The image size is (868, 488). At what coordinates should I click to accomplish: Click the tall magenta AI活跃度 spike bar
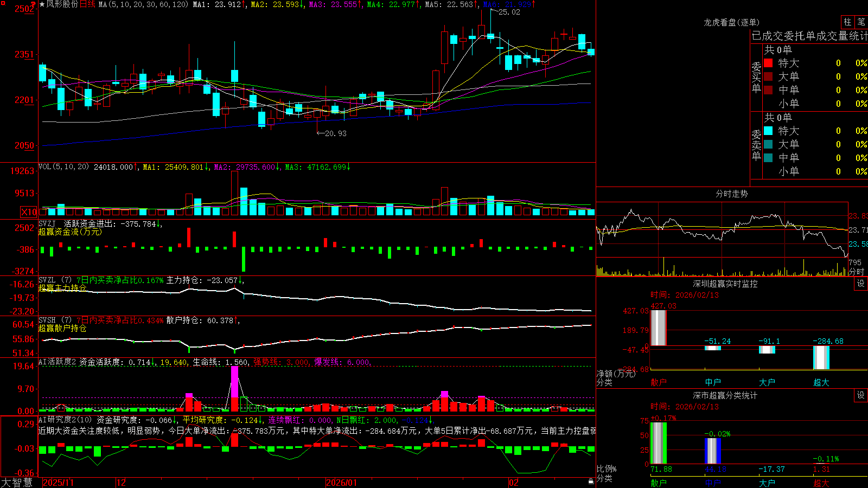click(x=234, y=382)
